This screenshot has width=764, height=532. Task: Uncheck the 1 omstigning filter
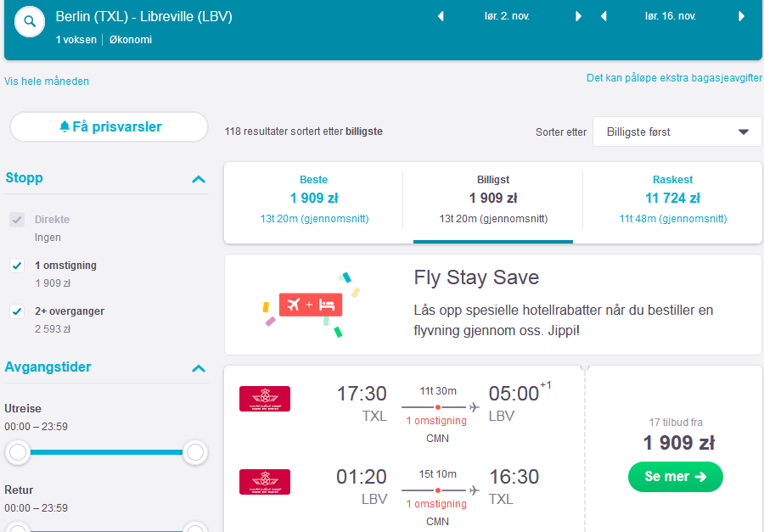(17, 266)
